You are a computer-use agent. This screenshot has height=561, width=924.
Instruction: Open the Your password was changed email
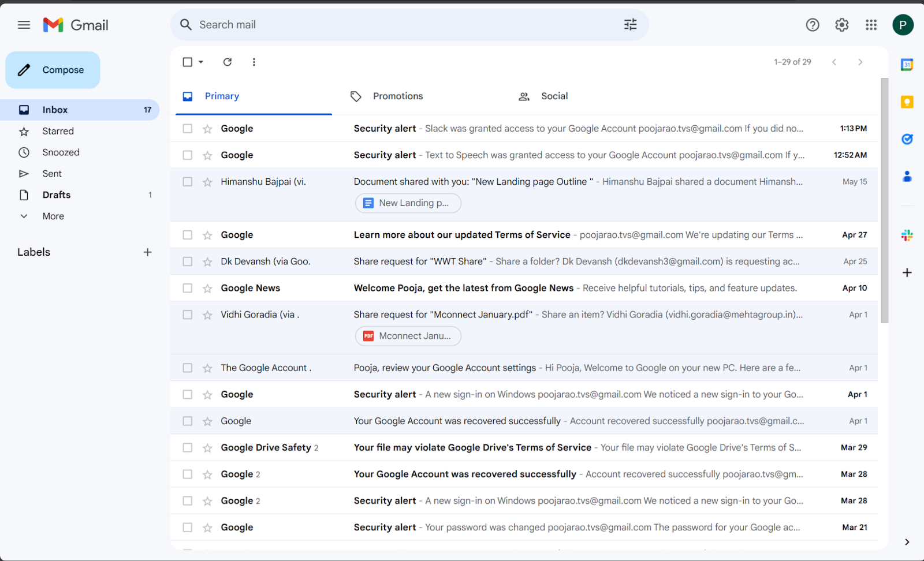pyautogui.click(x=524, y=528)
